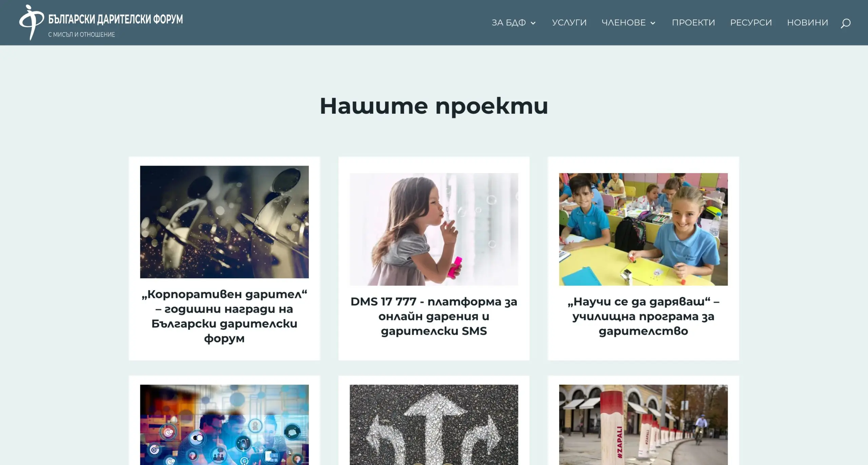Go to the ПРОЕКТИ menu item
Image resolution: width=868 pixels, height=465 pixels.
pos(693,23)
